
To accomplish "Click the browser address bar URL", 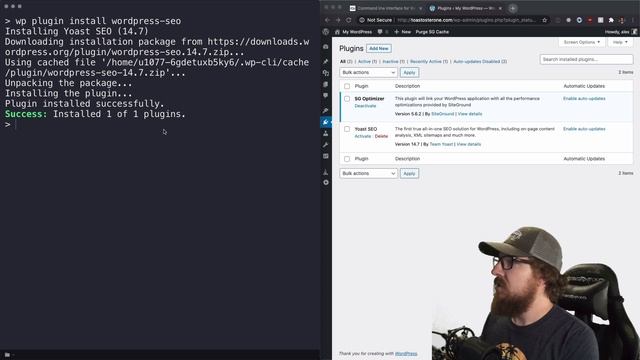I will point(466,20).
